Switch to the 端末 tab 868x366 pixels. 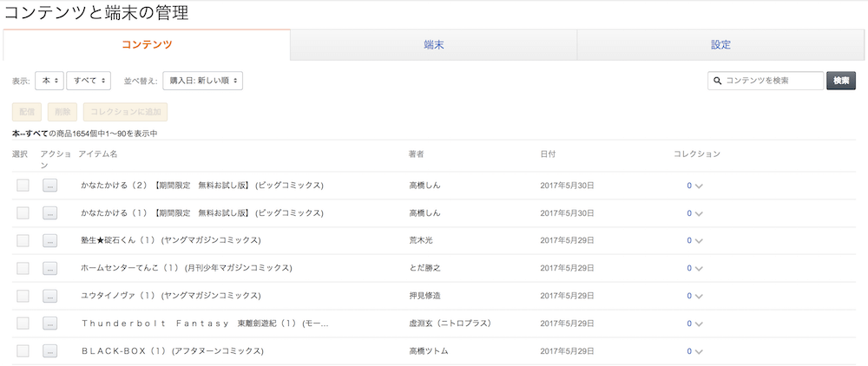[x=433, y=45]
